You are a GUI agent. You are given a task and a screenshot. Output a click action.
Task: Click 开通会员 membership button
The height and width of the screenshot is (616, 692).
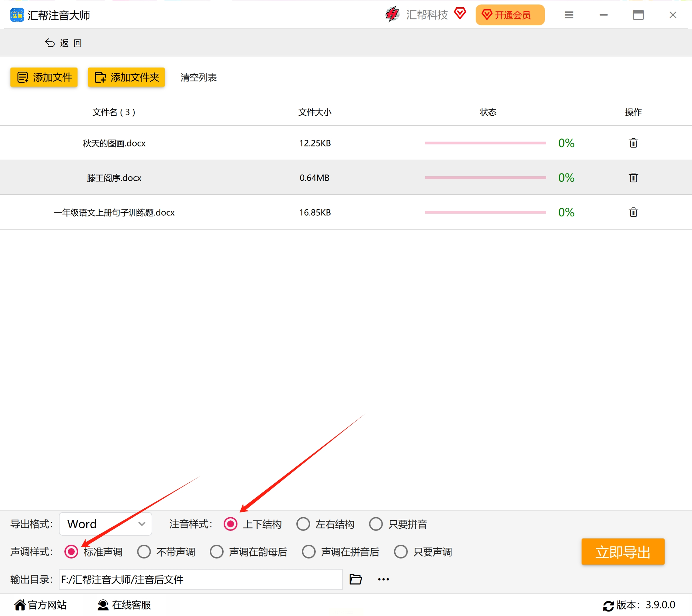510,15
